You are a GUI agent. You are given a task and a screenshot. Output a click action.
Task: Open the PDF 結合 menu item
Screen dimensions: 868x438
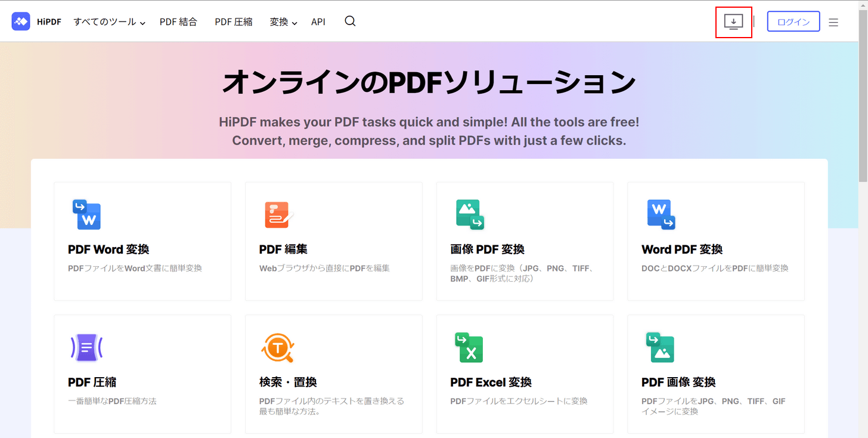[178, 22]
